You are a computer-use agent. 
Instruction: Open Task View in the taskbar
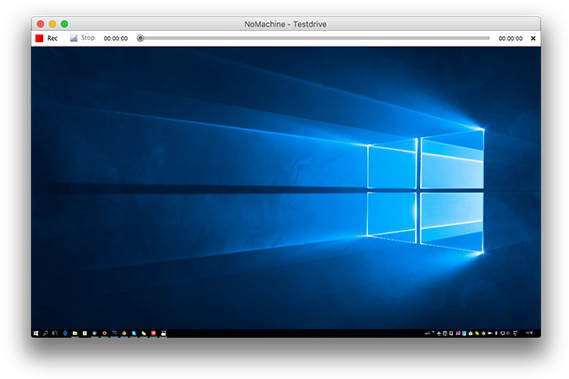point(55,333)
